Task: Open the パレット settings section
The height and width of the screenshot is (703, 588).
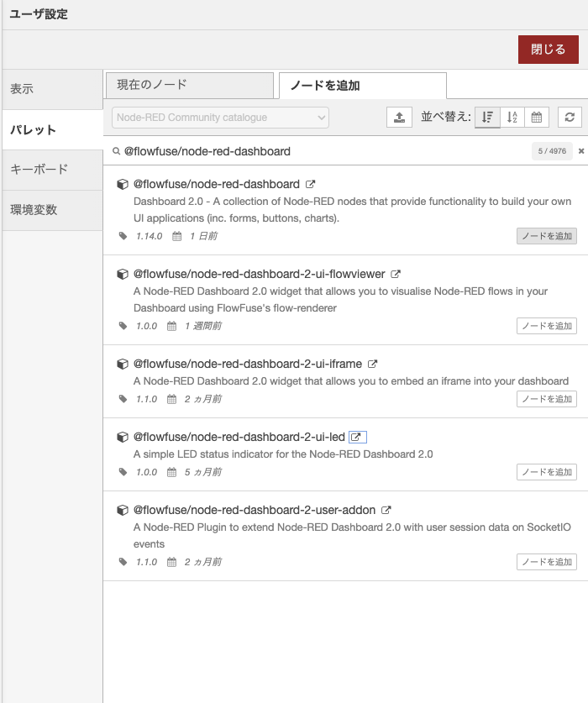Action: [52, 130]
